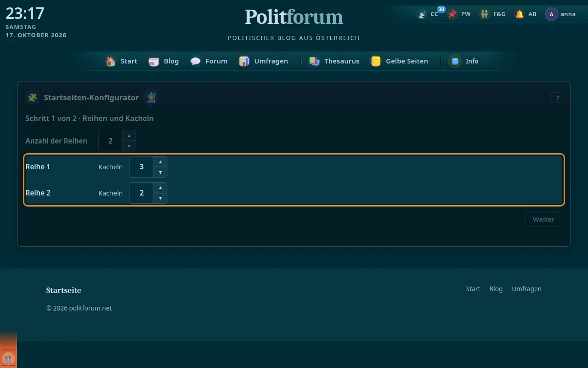Increase Reihe 1 Kacheln count

[x=160, y=162]
